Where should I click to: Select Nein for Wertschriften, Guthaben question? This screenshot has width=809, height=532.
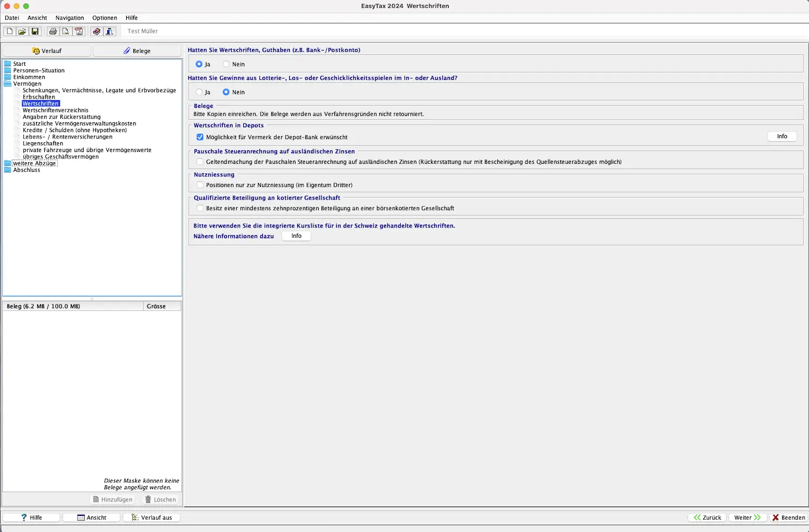227,64
